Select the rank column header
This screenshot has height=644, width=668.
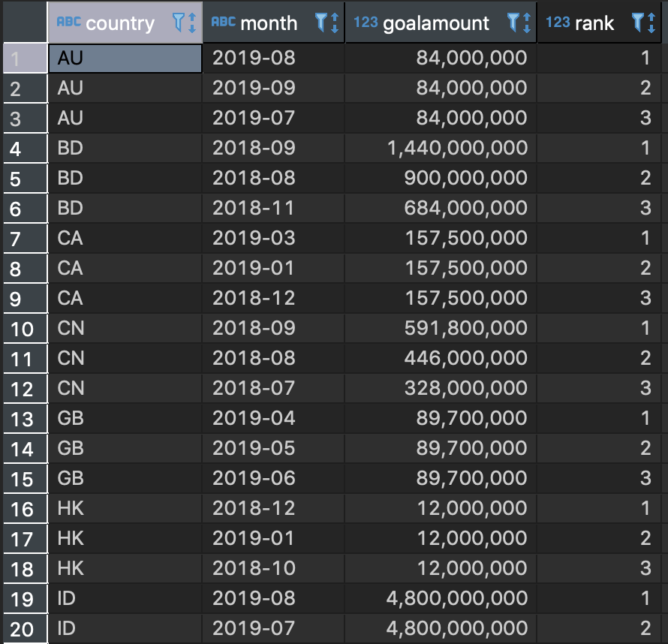[x=599, y=23]
